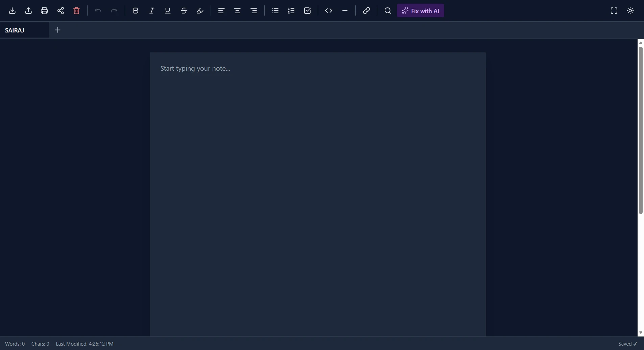Download the current note

(12, 10)
